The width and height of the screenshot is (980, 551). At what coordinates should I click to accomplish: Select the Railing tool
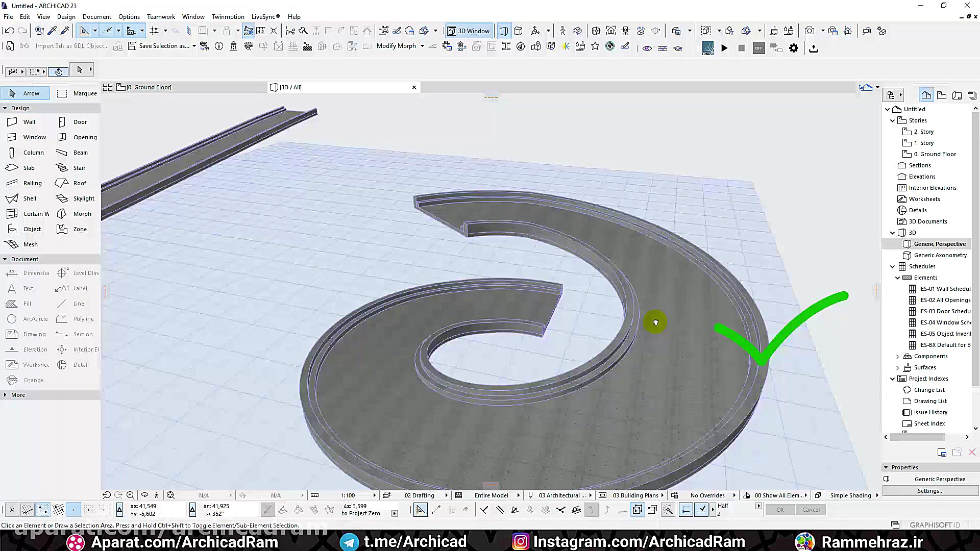click(26, 183)
